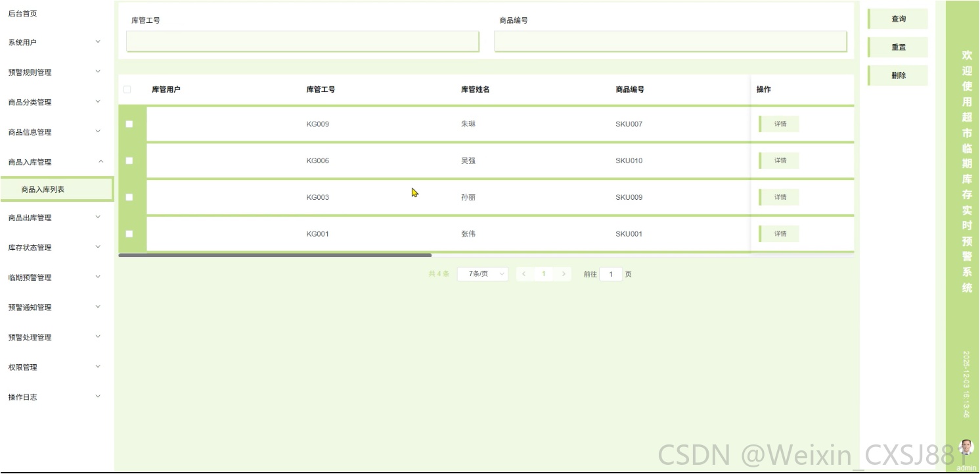Click the admin avatar icon
This screenshot has height=474, width=980.
coord(966,448)
